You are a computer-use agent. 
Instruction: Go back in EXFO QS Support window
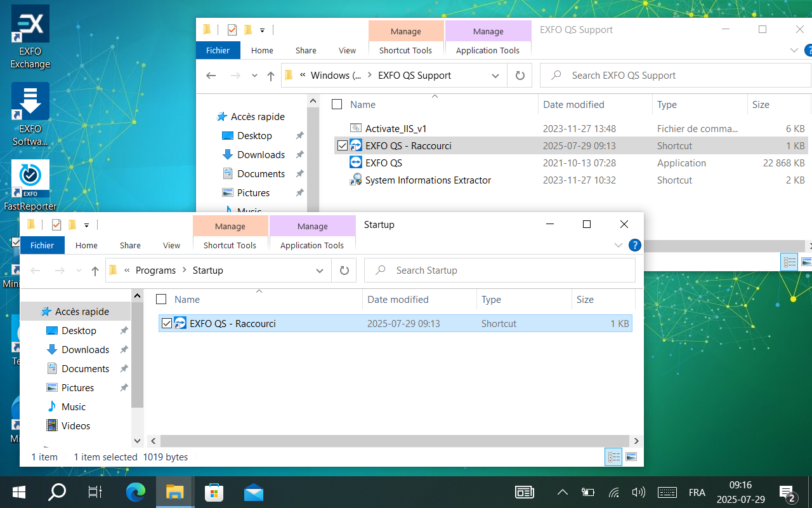tap(211, 76)
